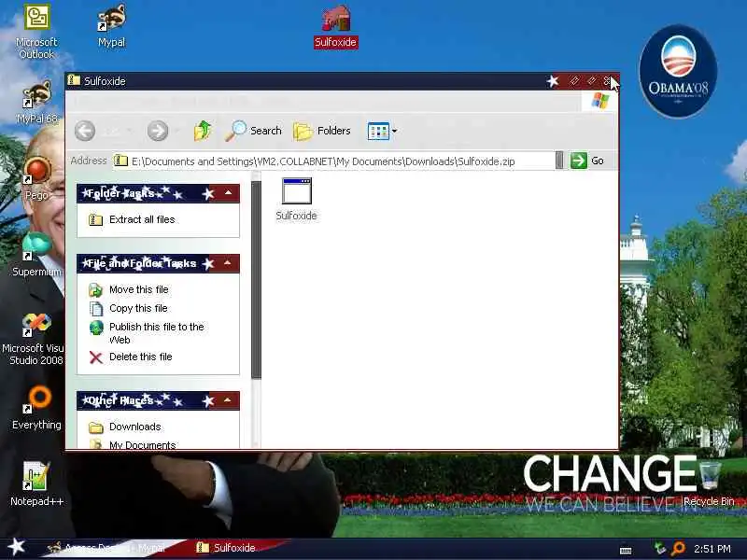The width and height of the screenshot is (747, 560).
Task: Open the Recycle Bin
Action: (x=709, y=482)
